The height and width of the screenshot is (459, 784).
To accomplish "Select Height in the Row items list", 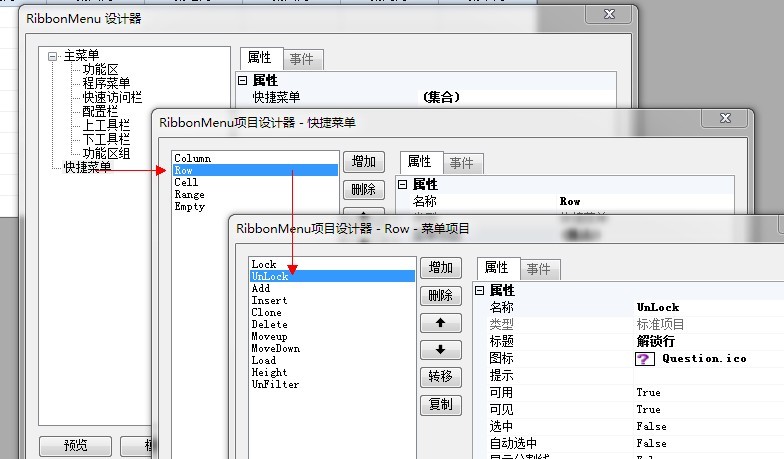I will (332, 372).
